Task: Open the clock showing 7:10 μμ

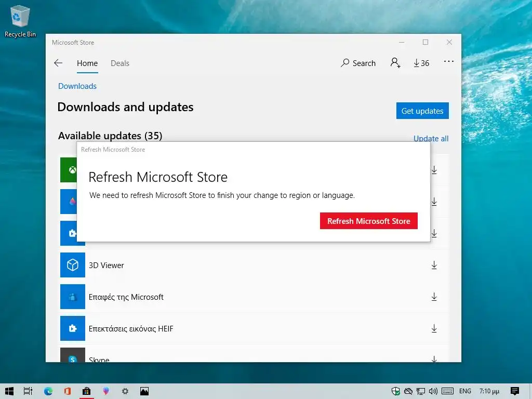Action: tap(489, 391)
